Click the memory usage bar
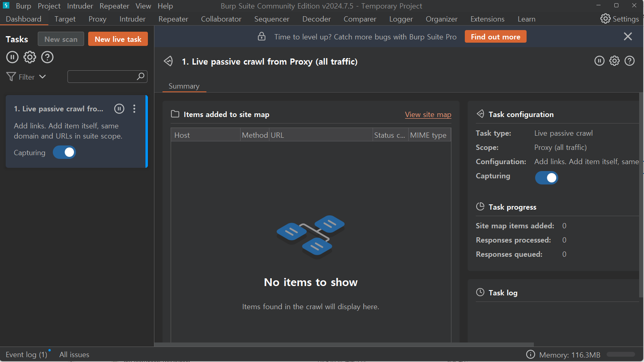The width and height of the screenshot is (644, 362). click(620, 354)
